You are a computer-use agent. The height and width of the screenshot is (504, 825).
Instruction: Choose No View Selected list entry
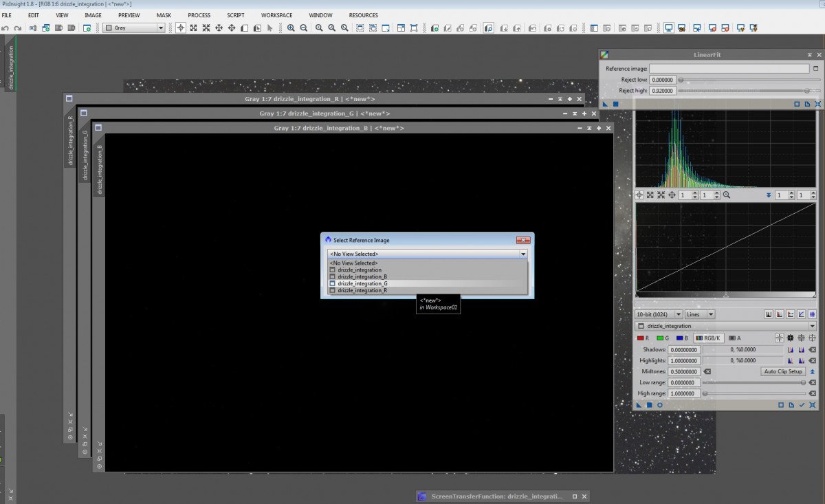[x=428, y=263]
